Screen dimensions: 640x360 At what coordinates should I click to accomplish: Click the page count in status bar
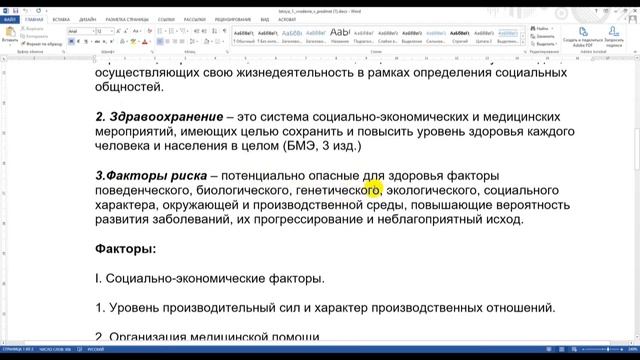[x=18, y=349]
